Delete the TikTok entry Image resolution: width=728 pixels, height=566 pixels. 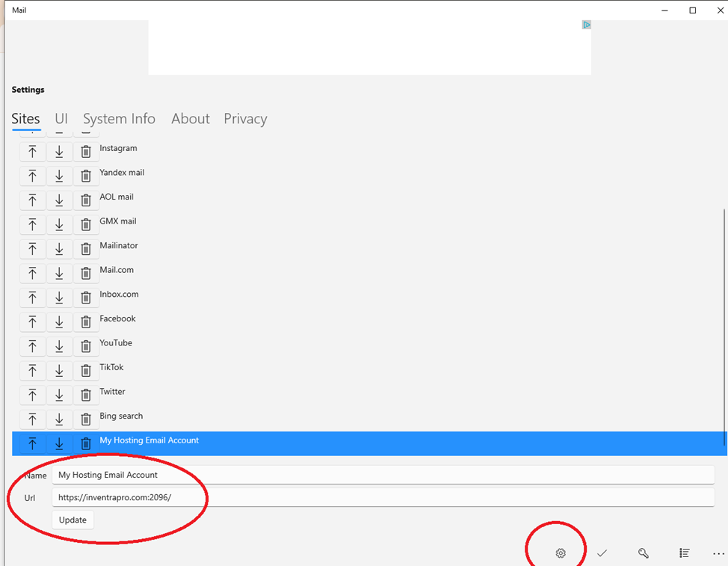click(86, 371)
